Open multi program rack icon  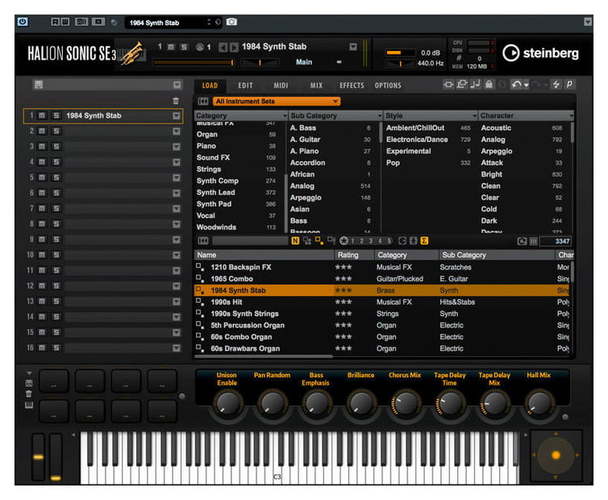38,85
